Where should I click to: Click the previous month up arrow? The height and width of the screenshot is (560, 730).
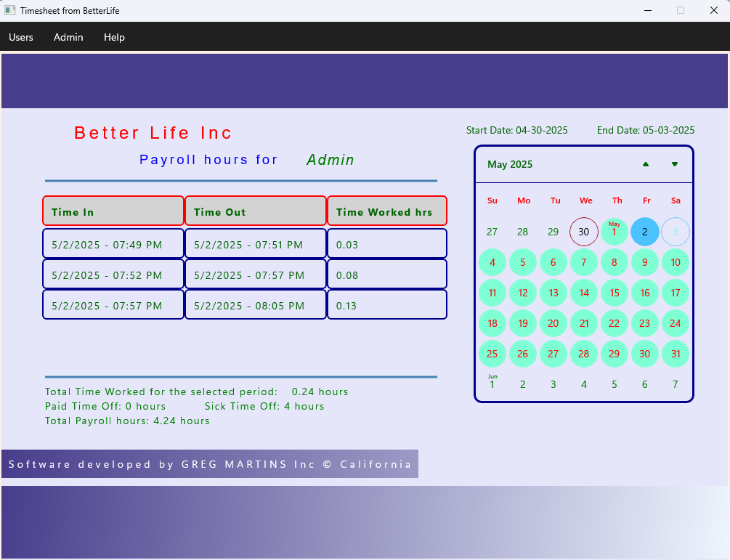click(646, 164)
